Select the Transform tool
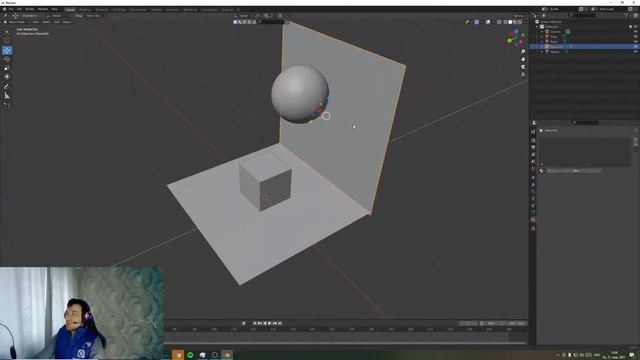 [x=7, y=77]
